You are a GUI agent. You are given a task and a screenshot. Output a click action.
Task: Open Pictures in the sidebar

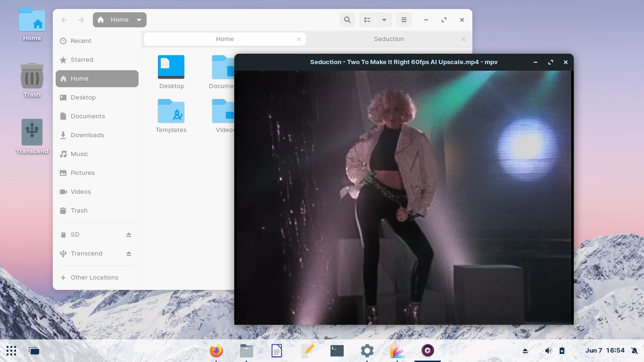point(97,173)
